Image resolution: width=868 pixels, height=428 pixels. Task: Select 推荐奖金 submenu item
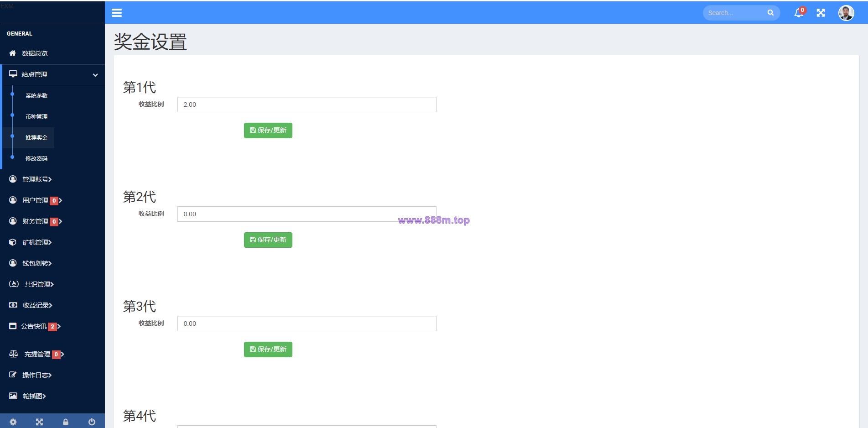[x=36, y=138]
